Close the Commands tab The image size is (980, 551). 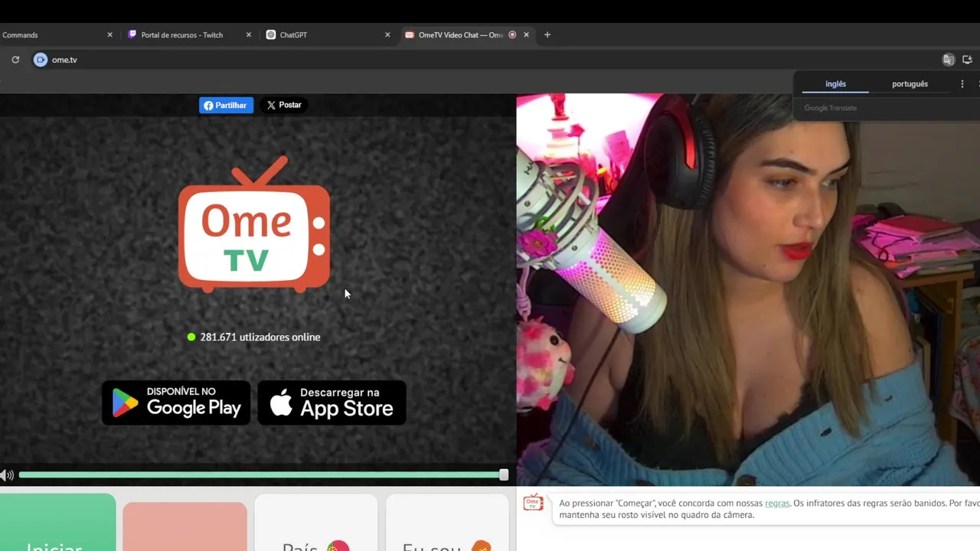tap(109, 34)
